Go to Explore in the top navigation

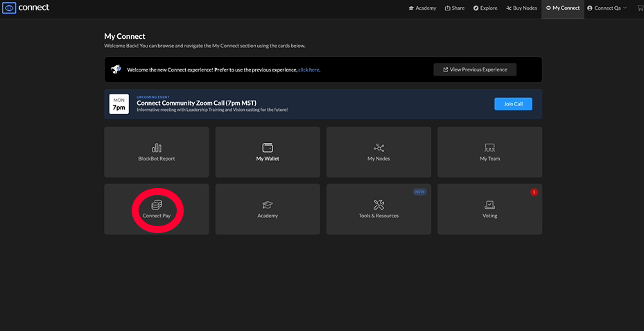pyautogui.click(x=485, y=8)
